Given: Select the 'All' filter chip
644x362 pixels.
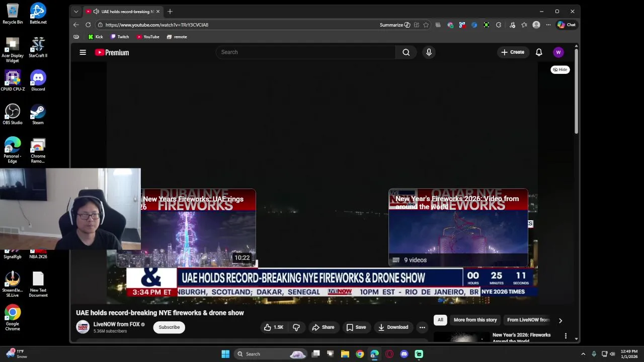Looking at the screenshot, I should point(440,320).
